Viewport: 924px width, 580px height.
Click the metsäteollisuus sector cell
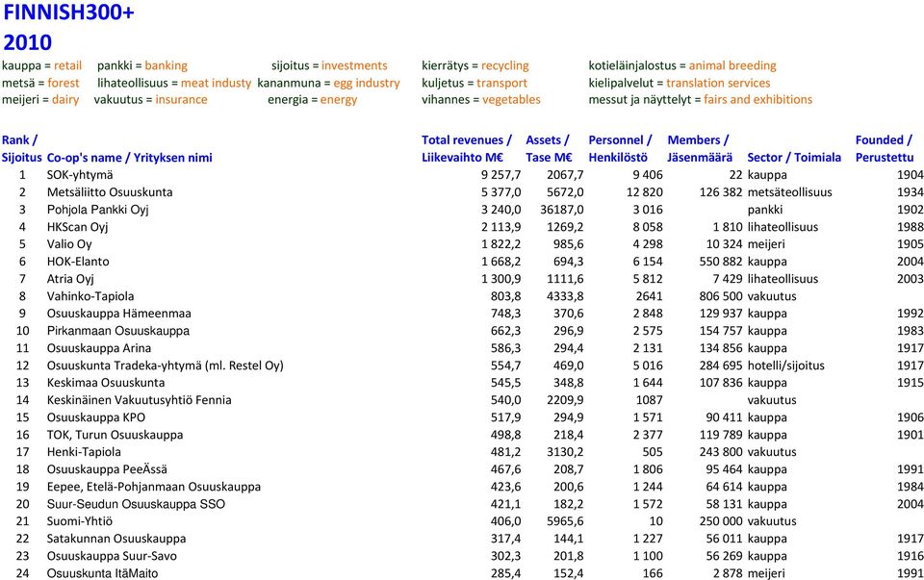coord(789,192)
